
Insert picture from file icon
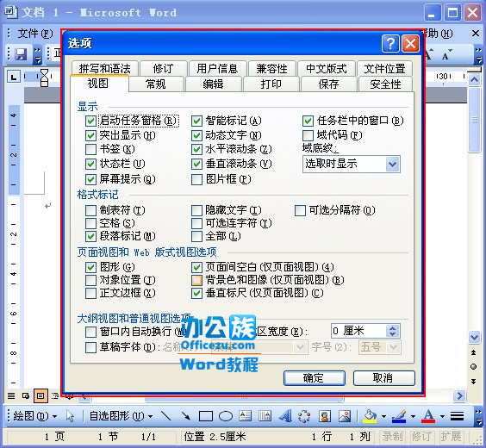pos(345,416)
